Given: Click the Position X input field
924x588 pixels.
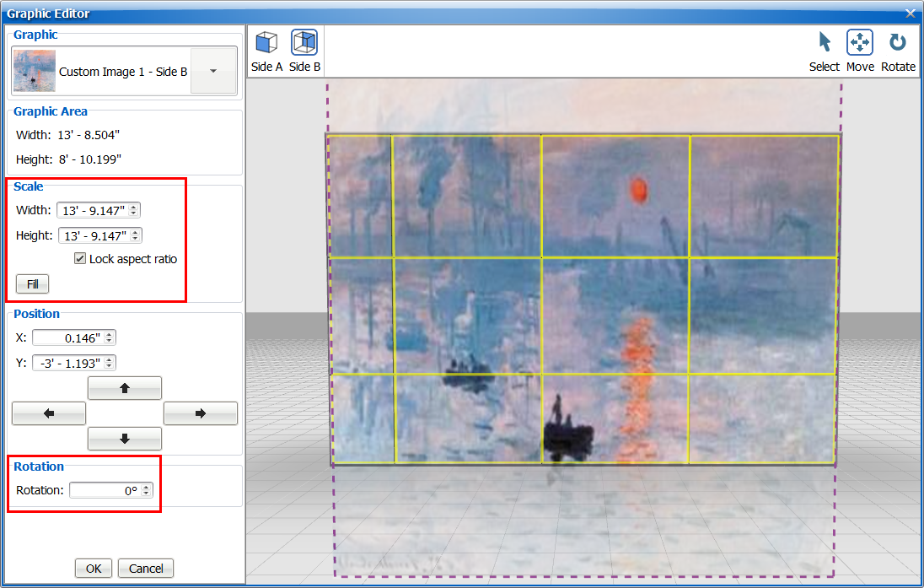Looking at the screenshot, I should tap(67, 337).
